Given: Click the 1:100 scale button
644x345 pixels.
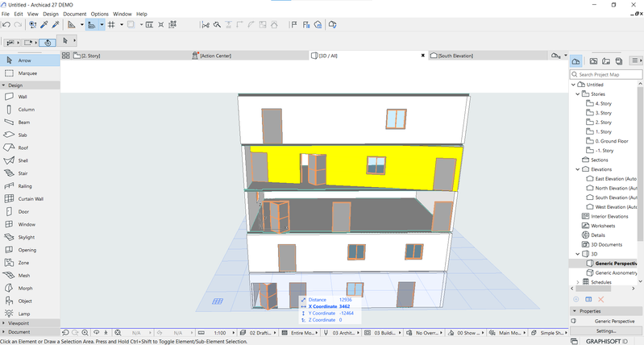Looking at the screenshot, I should click(x=218, y=332).
